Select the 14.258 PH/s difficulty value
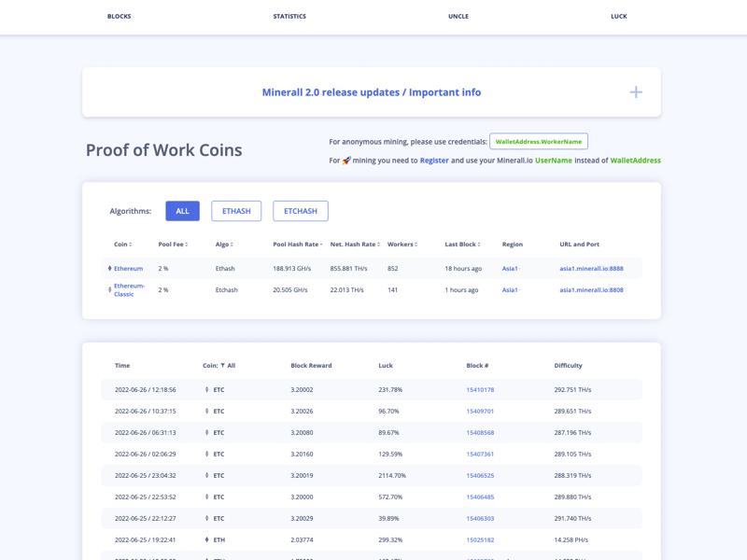This screenshot has height=560, width=747. 571,539
